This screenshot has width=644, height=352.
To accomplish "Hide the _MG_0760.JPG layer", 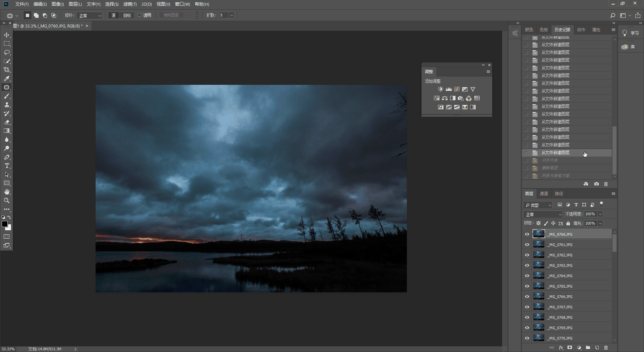I will coord(527,234).
